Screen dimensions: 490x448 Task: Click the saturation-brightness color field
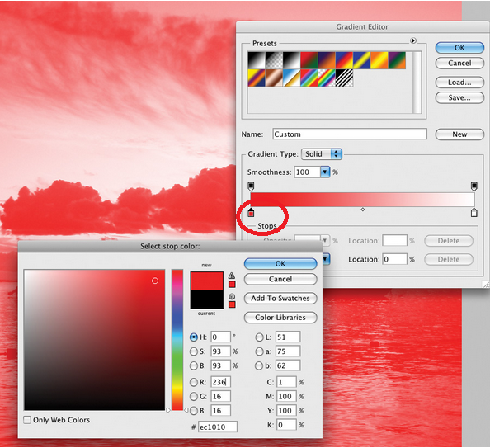pos(94,340)
